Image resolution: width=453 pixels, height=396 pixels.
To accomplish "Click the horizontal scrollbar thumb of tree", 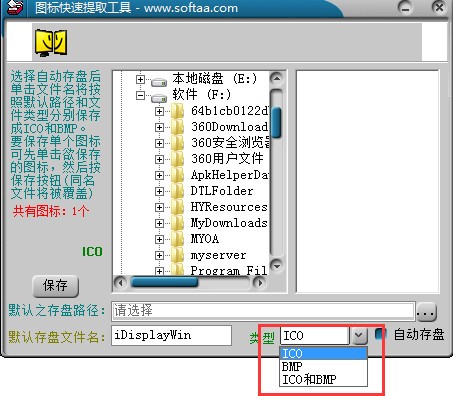I will [165, 282].
